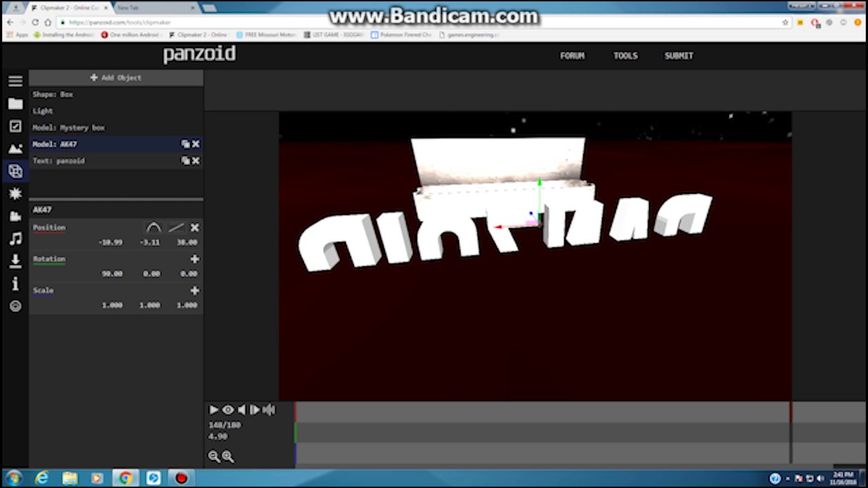Open FORUM in panzoid navigation
Screen dimensions: 868x488
(x=572, y=56)
